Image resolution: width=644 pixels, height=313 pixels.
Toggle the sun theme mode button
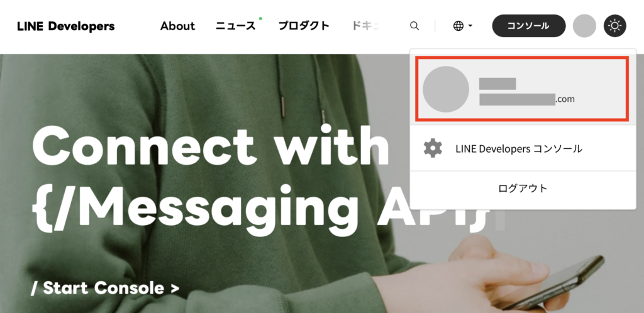615,26
